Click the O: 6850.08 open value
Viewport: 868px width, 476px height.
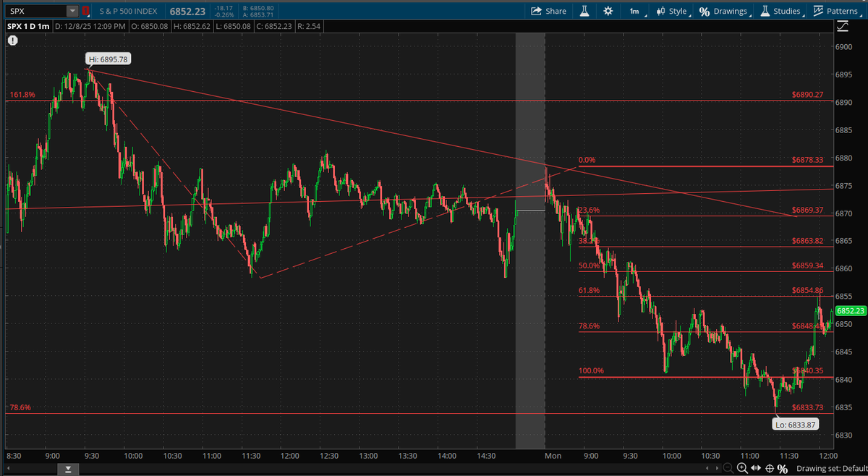(x=149, y=26)
